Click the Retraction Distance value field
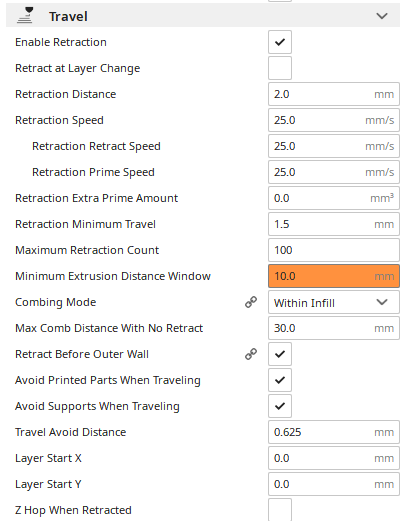Viewport: 404px width, 521px height. click(x=334, y=94)
